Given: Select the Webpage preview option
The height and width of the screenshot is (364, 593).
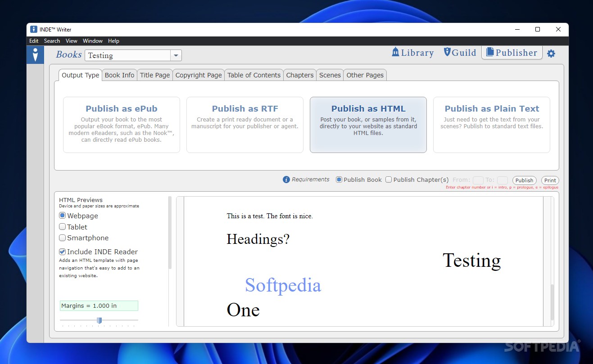Looking at the screenshot, I should pyautogui.click(x=63, y=216).
